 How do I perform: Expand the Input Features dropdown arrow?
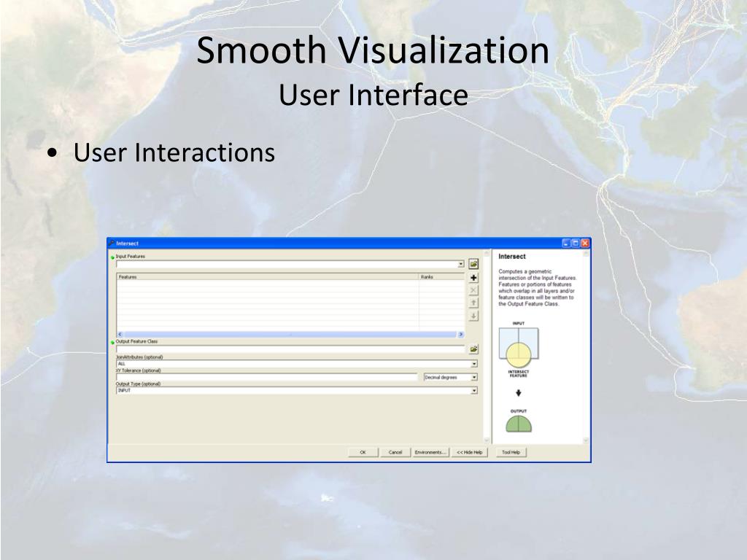coord(460,264)
